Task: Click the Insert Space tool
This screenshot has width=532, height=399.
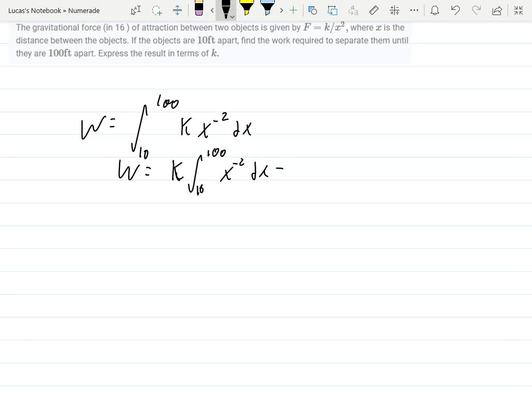Action: (177, 10)
